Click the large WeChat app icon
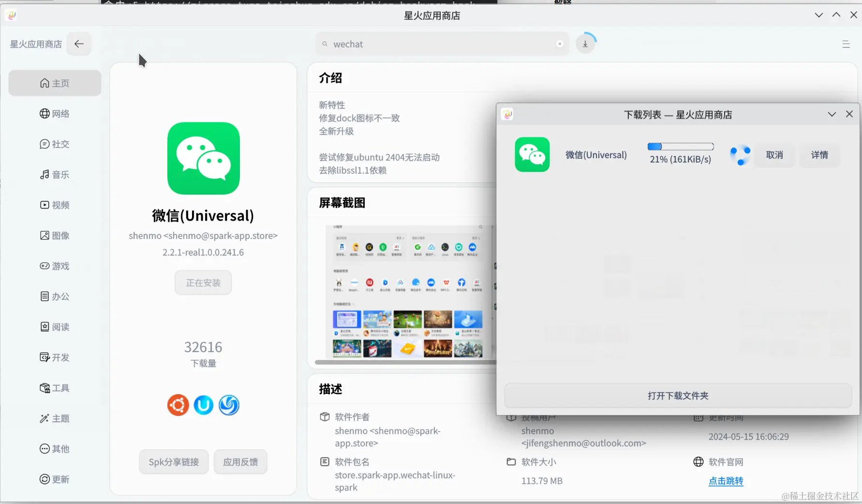The height and width of the screenshot is (504, 862). click(204, 158)
